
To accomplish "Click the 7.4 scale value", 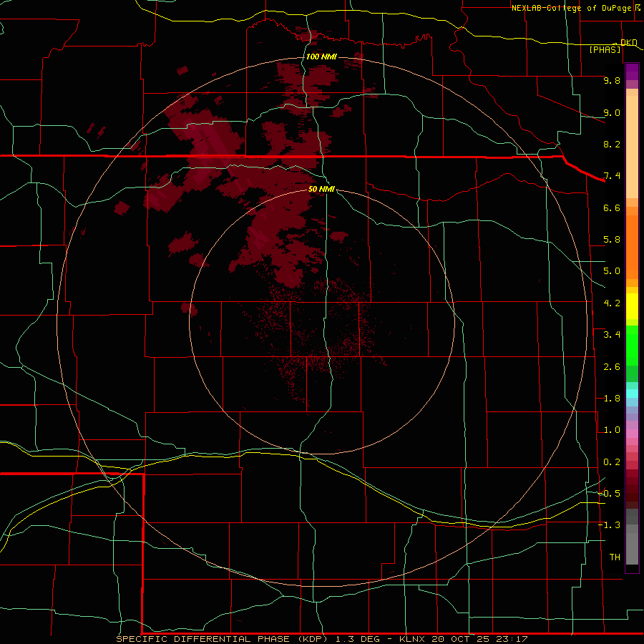I will (612, 176).
